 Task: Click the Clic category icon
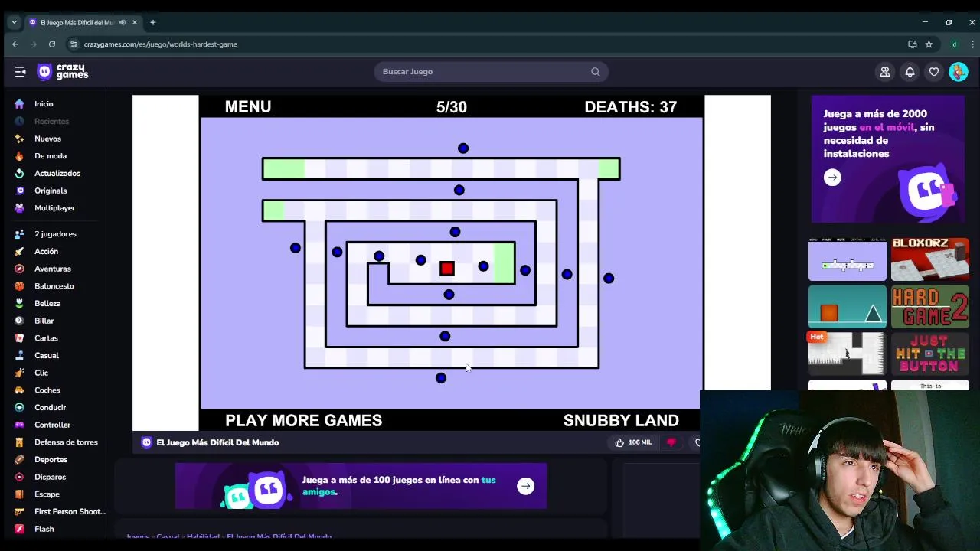pos(19,373)
